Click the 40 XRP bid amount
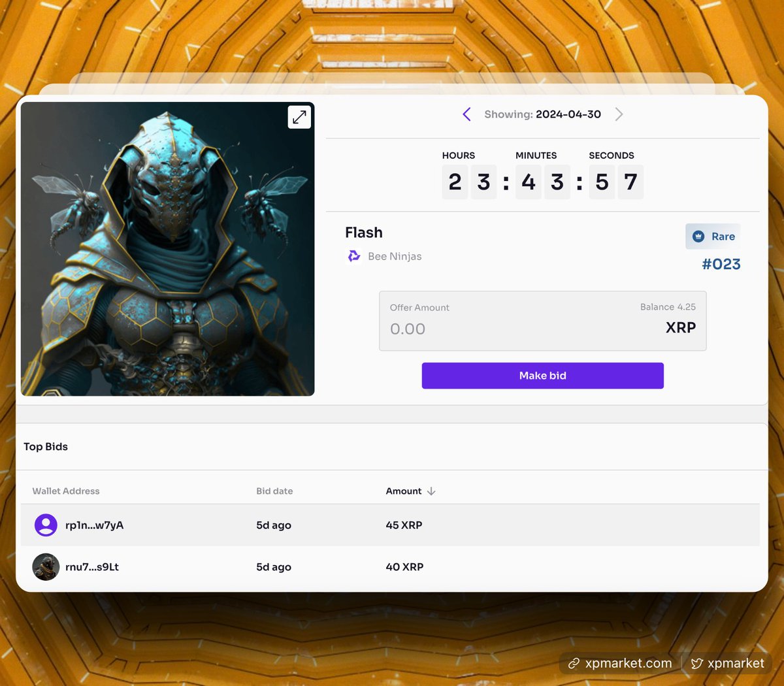 pos(404,567)
